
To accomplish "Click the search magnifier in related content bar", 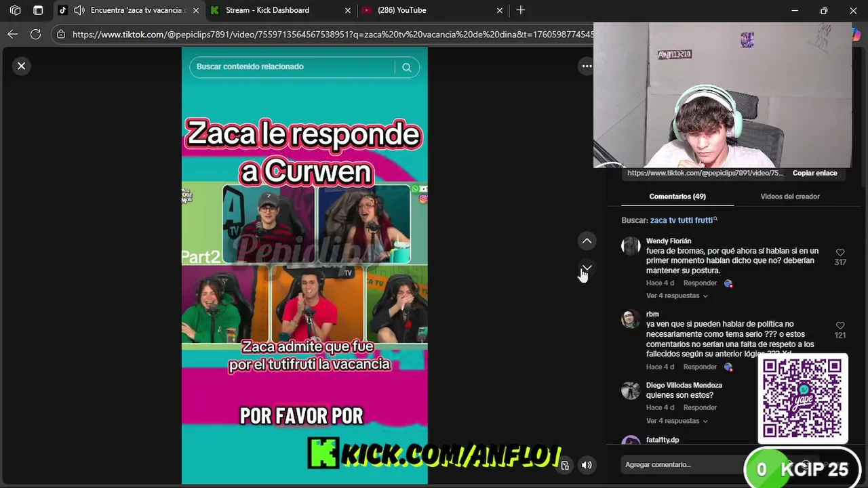I will point(407,67).
